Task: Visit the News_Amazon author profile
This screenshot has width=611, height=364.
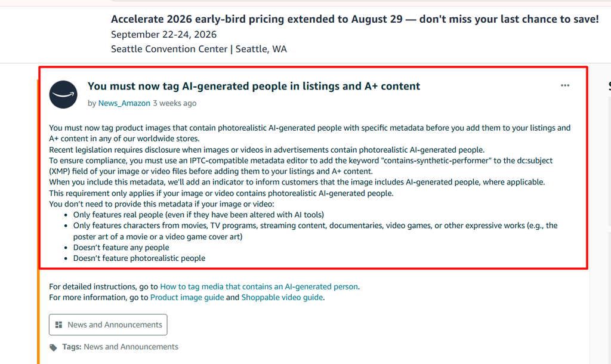Action: tap(124, 103)
